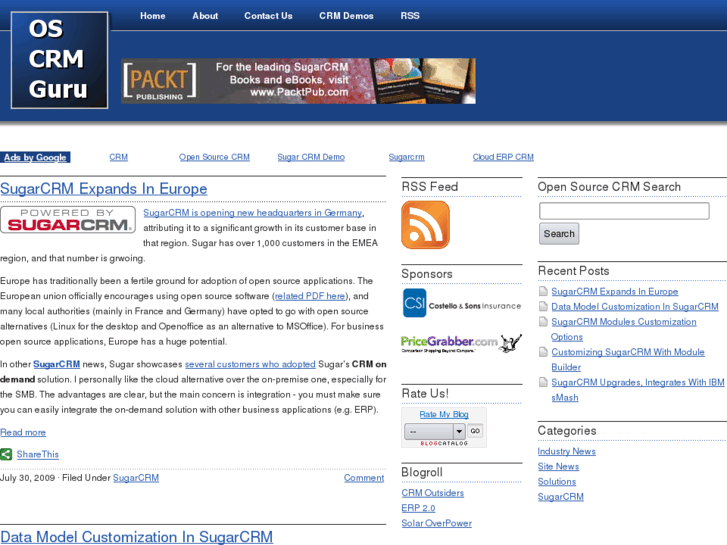Open recent post Customizing SugarCRM With Module Builder
Image resolution: width=727 pixels, height=545 pixels.
(628, 359)
